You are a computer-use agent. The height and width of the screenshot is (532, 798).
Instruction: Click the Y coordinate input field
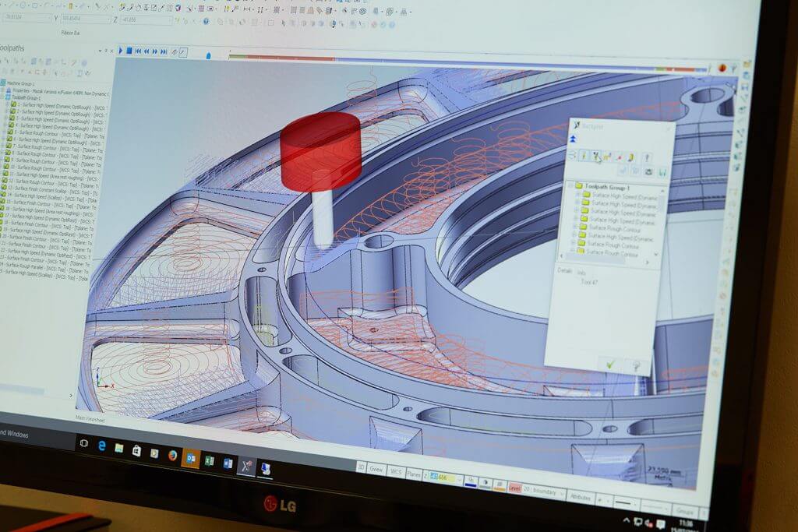tap(86, 19)
